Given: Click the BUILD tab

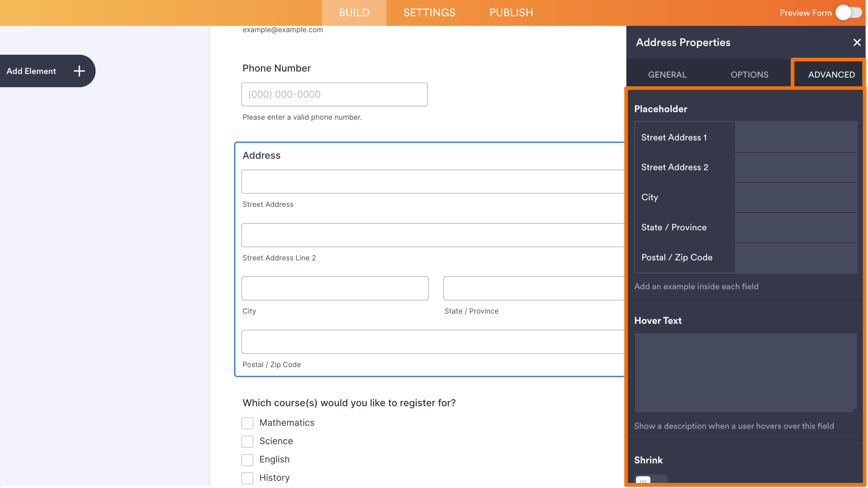Looking at the screenshot, I should click(x=354, y=13).
